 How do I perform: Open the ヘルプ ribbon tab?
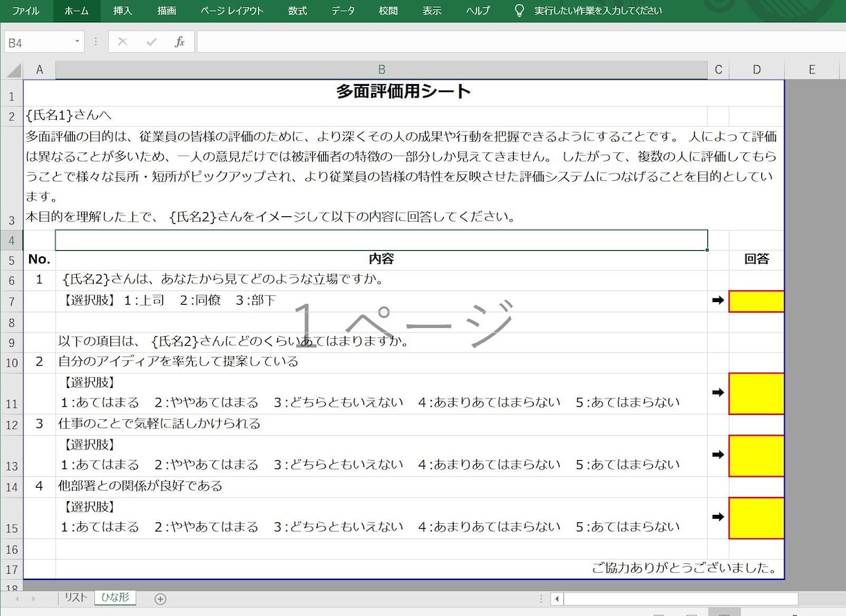(x=478, y=10)
